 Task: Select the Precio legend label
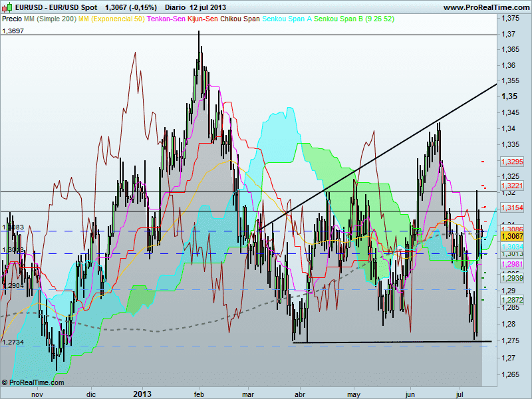coord(12,19)
